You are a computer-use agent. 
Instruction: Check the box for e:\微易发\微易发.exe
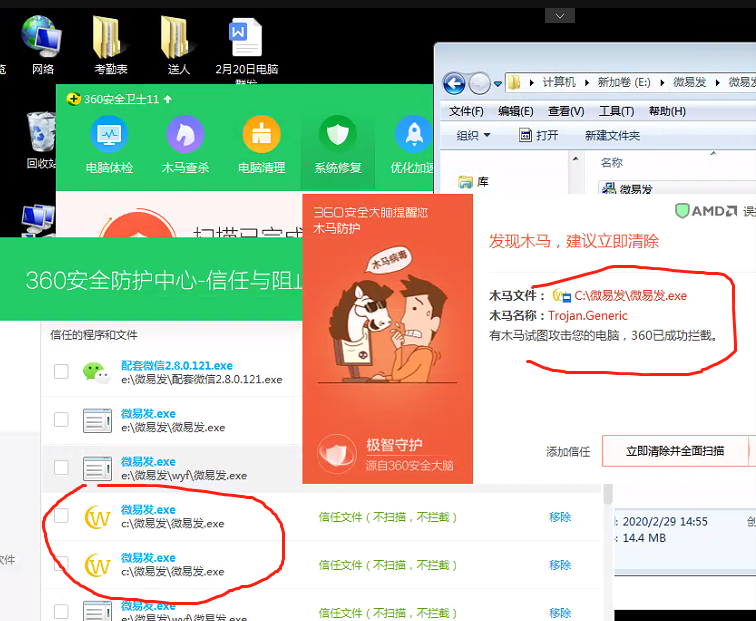(x=61, y=419)
